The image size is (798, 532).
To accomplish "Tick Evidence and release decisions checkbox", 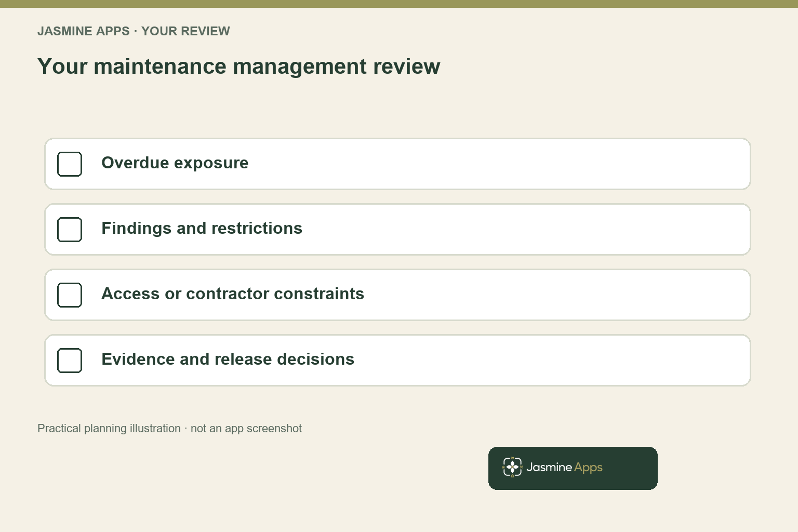I will pos(70,361).
